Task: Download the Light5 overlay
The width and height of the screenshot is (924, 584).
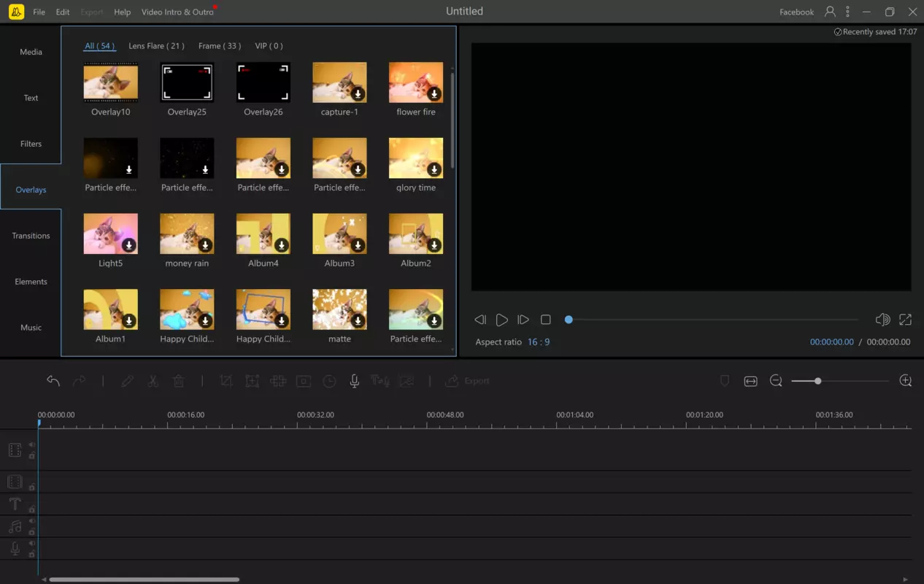Action: 129,245
